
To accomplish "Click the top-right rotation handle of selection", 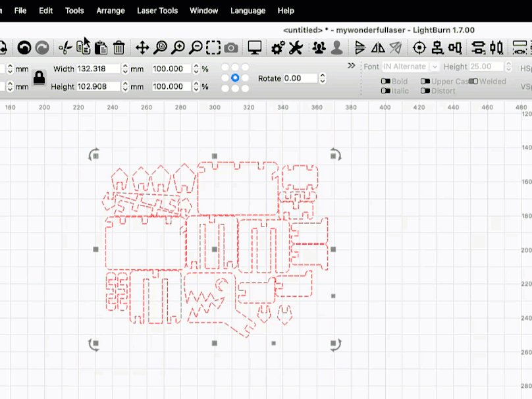I will pyautogui.click(x=335, y=155).
